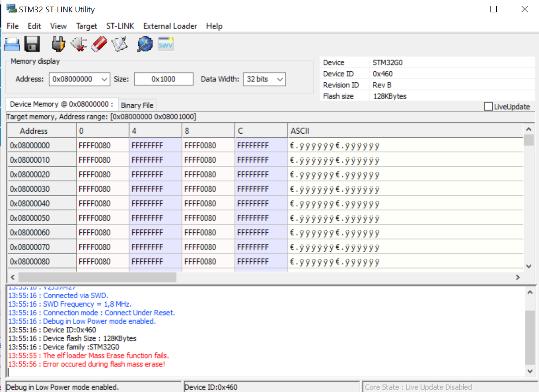Switch to the Binary File tab
This screenshot has width=539, height=392.
[137, 105]
